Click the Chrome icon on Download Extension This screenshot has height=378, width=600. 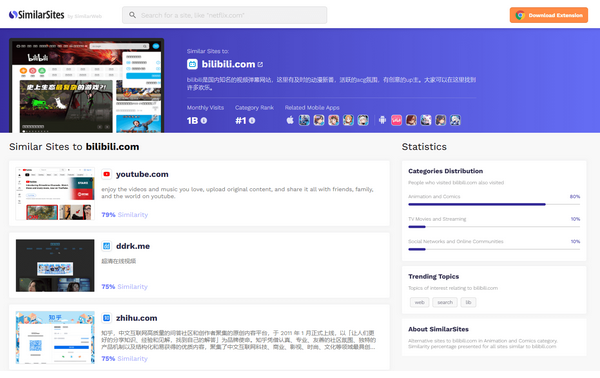click(x=520, y=15)
